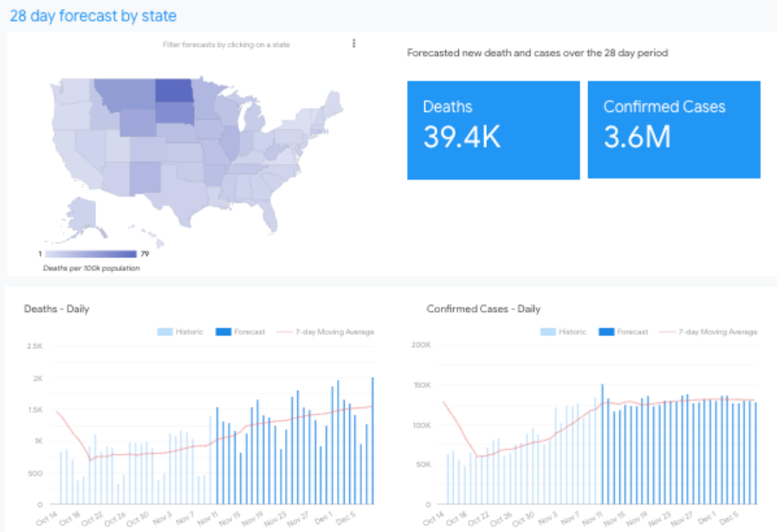Image resolution: width=777 pixels, height=532 pixels.
Task: Click the Confirmed Cases 3.6M scorecard
Action: [674, 130]
